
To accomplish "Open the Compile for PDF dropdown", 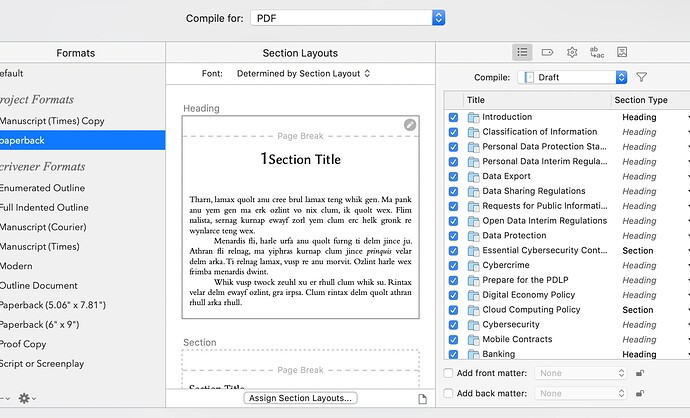I will click(348, 18).
